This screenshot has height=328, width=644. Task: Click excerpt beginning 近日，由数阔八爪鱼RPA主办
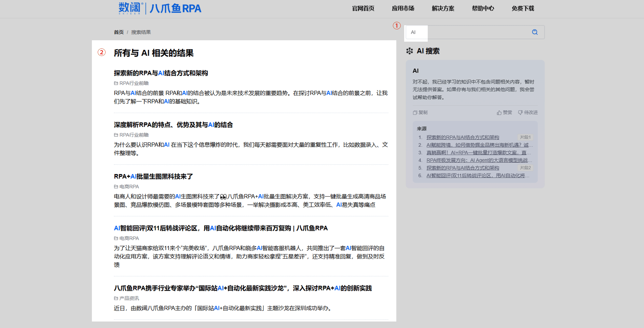[224, 308]
